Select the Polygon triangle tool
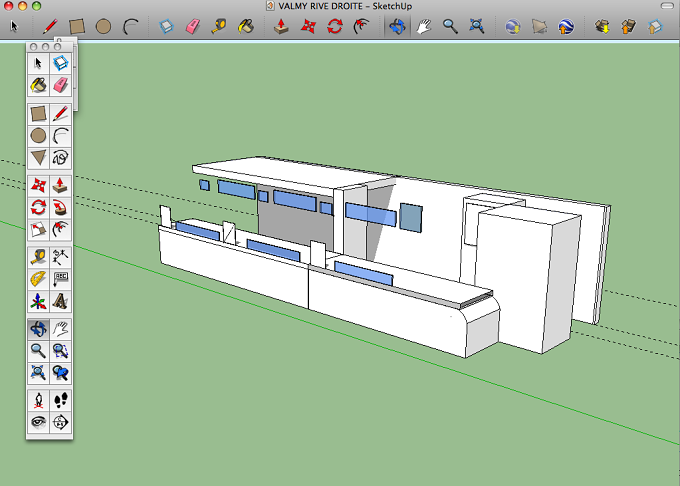Screen dimensions: 680x486 point(38,157)
